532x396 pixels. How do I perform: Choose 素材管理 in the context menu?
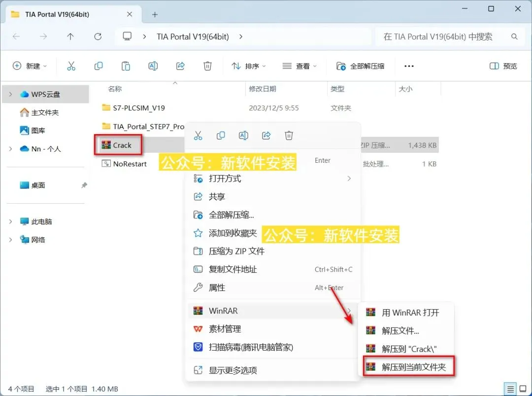click(273, 329)
